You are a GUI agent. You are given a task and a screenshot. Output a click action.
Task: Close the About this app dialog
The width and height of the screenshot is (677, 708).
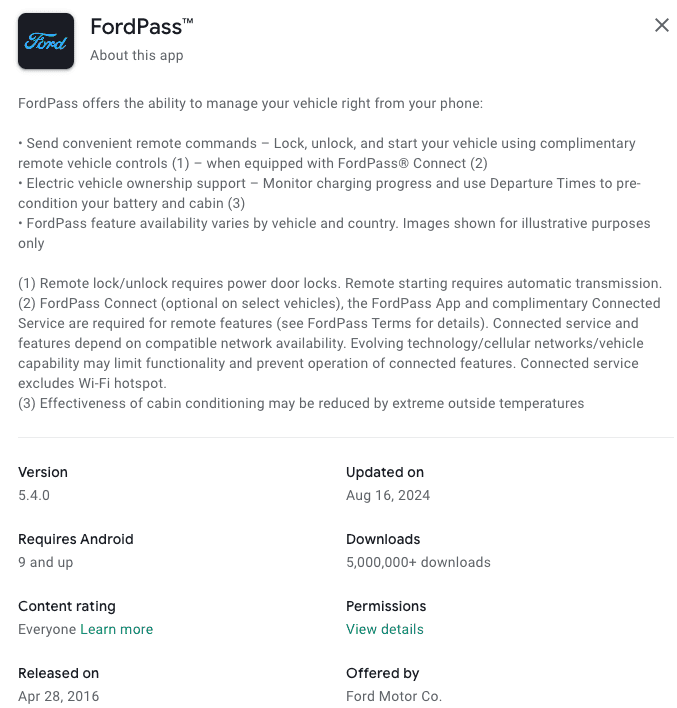[661, 26]
